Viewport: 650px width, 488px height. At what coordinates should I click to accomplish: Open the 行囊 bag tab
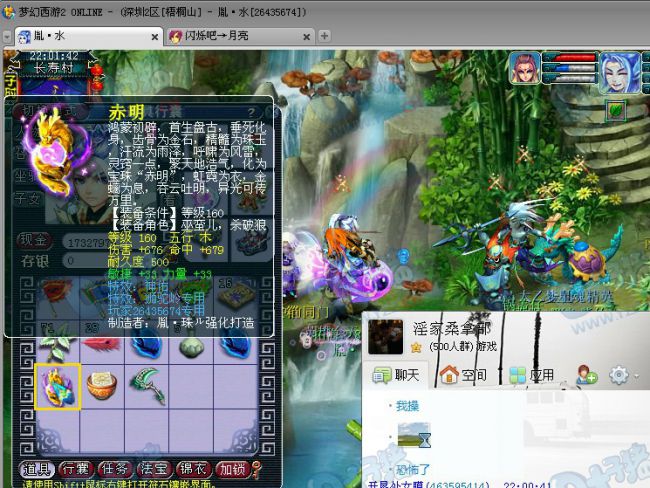point(75,469)
